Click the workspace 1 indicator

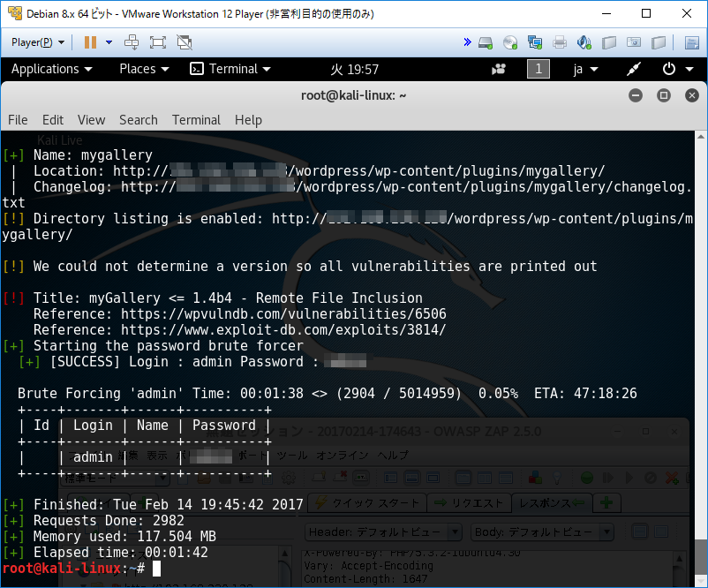click(539, 69)
